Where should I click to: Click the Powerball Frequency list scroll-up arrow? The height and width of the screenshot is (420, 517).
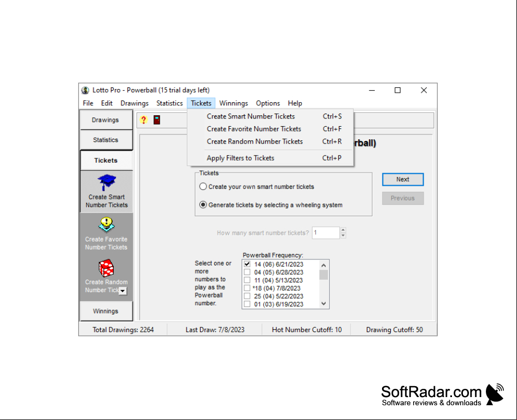pos(324,265)
